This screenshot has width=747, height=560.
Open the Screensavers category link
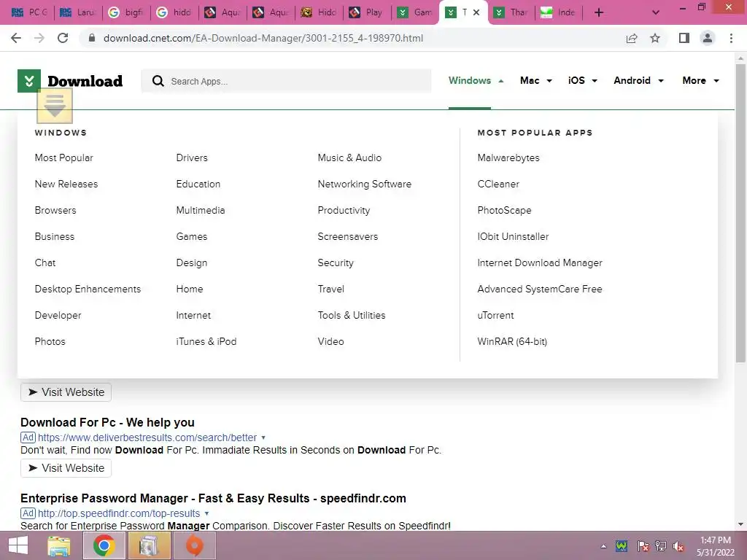coord(348,236)
